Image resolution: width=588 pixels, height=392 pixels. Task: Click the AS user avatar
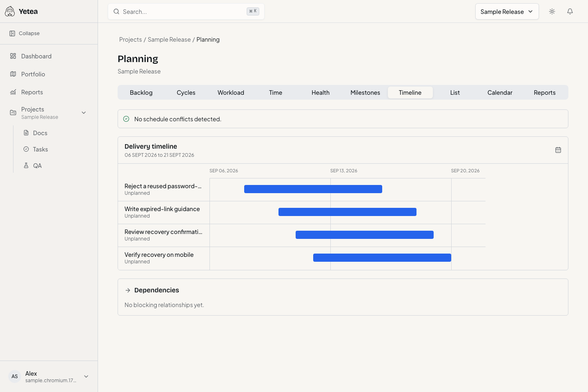click(15, 376)
